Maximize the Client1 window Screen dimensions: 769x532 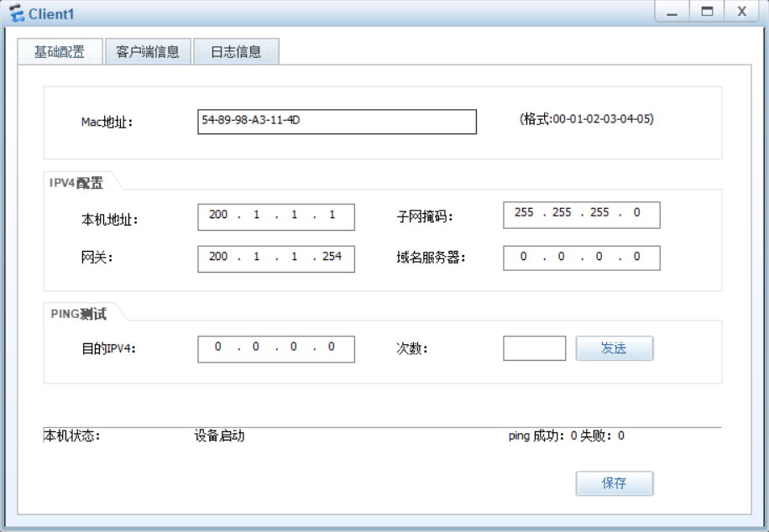(x=707, y=12)
